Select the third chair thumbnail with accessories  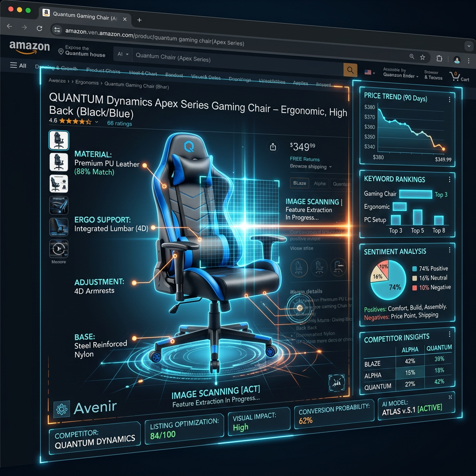[x=59, y=184]
